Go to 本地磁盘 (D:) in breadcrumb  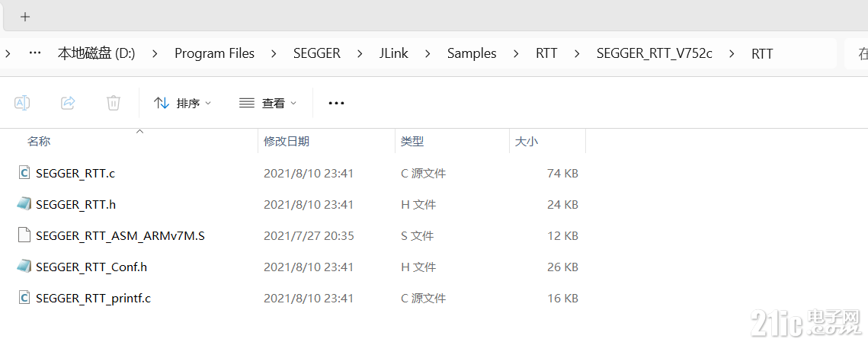point(96,53)
